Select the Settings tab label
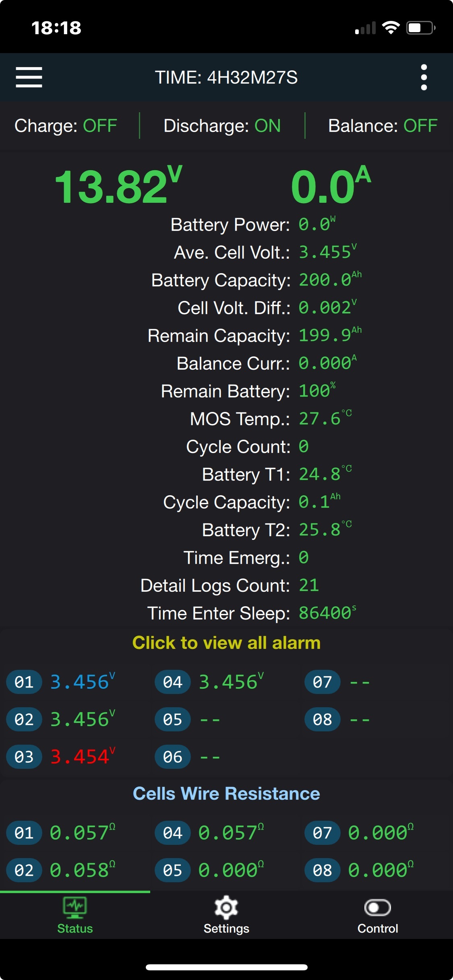Screen dimensions: 453x980 tap(226, 929)
